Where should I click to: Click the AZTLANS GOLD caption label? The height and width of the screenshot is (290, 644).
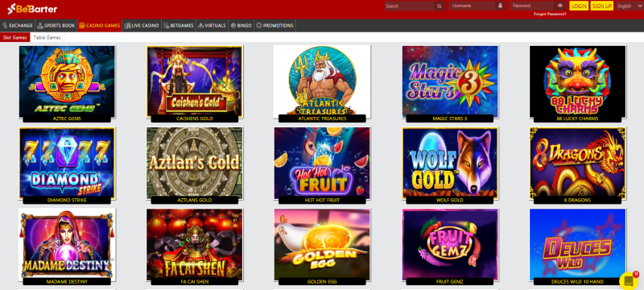point(194,200)
